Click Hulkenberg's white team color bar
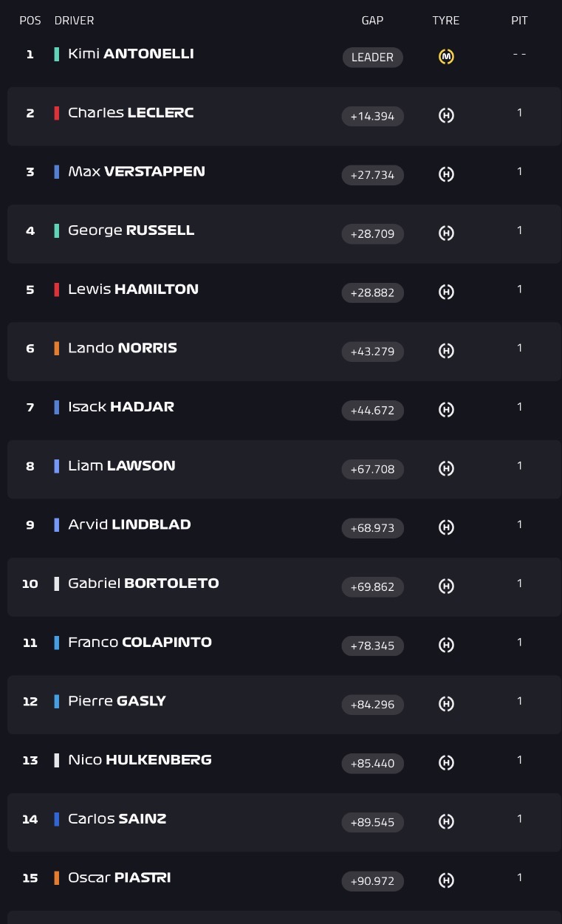The image size is (562, 924). click(57, 760)
